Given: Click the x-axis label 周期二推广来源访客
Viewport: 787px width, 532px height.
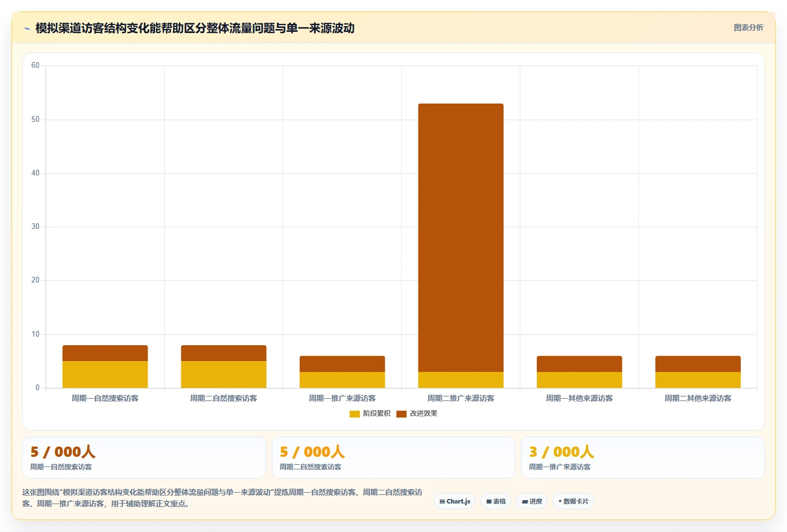Looking at the screenshot, I should tap(461, 398).
